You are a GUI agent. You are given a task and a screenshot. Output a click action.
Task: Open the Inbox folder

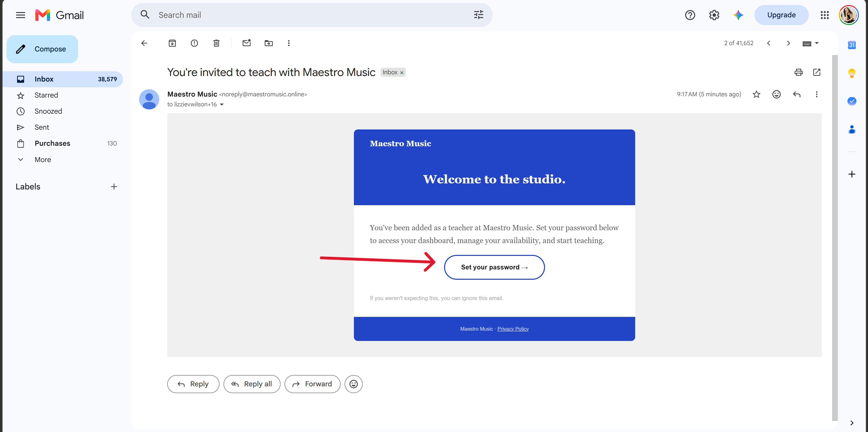point(63,79)
